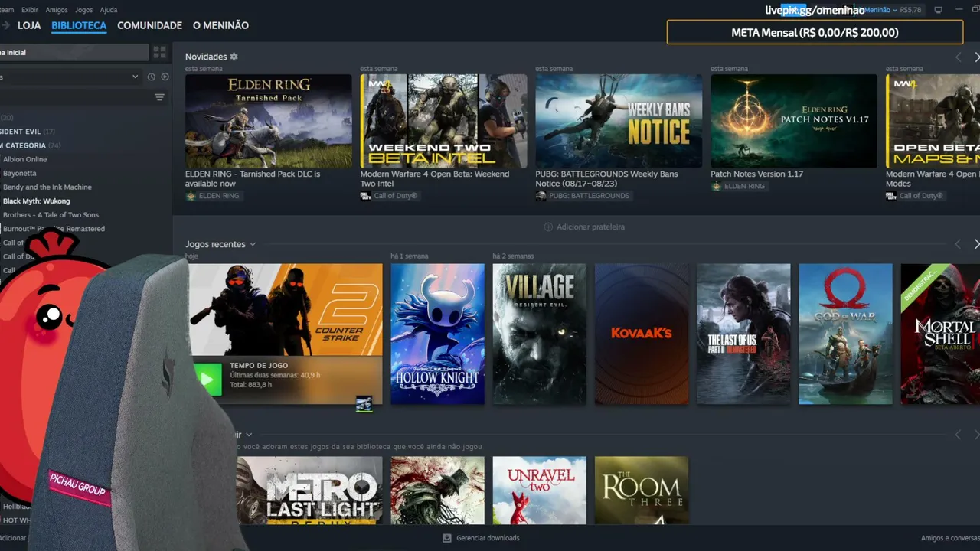Open Elden Ring Tarnished Pack news card

click(x=269, y=121)
